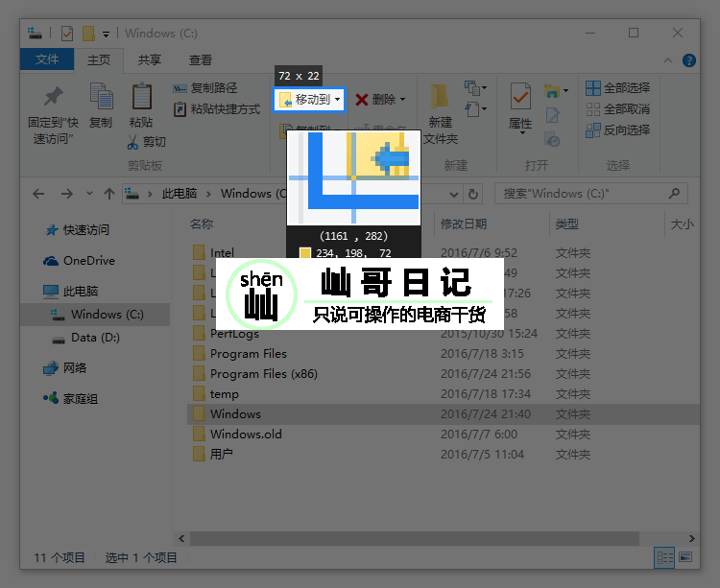This screenshot has width=720, height=588.
Task: Switch to the View (查看) tab
Action: point(201,60)
